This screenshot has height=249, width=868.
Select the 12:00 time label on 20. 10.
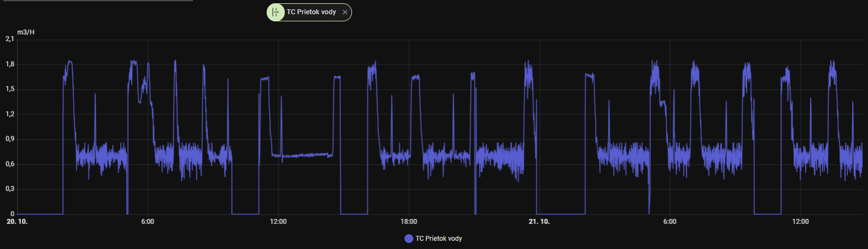(x=278, y=222)
